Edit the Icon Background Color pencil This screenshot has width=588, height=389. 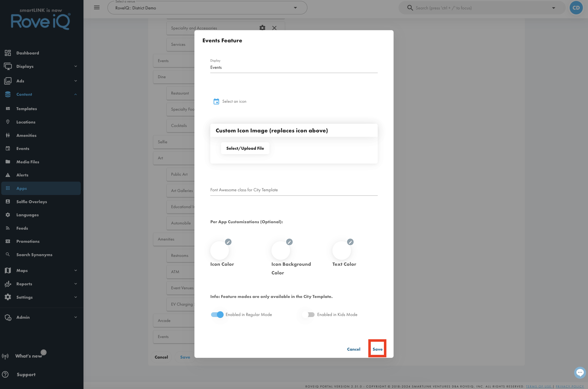[x=289, y=242]
